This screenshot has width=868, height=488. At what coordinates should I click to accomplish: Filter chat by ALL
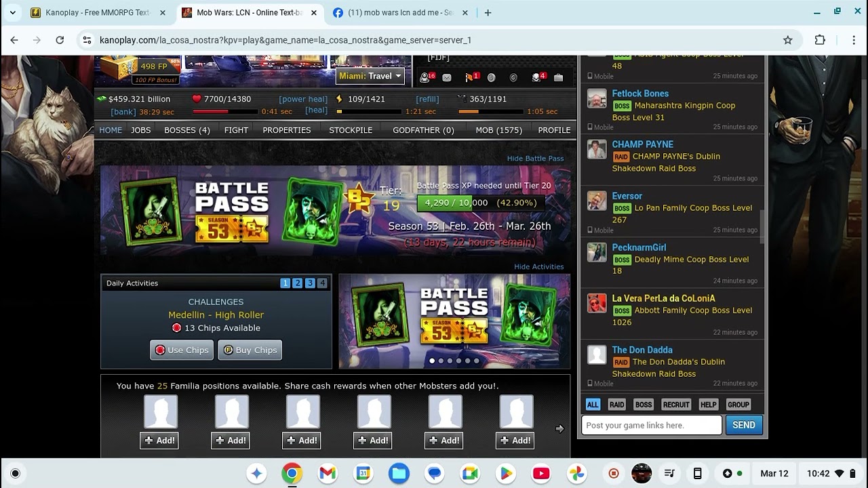(593, 405)
